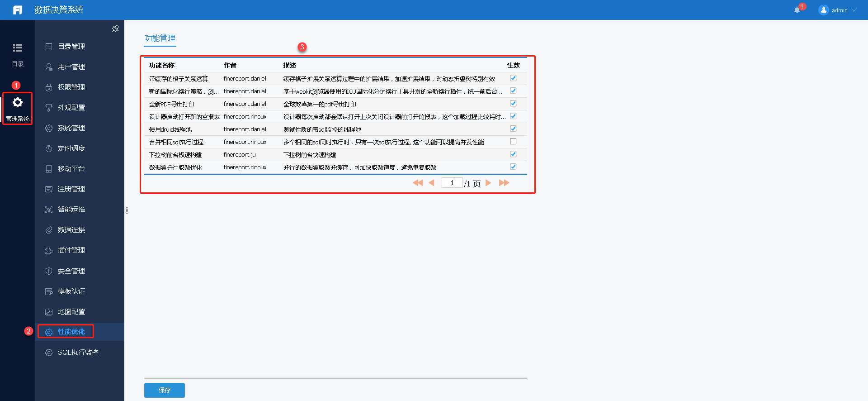
Task: Click the SQL执行监控 gear icon
Action: (x=49, y=353)
